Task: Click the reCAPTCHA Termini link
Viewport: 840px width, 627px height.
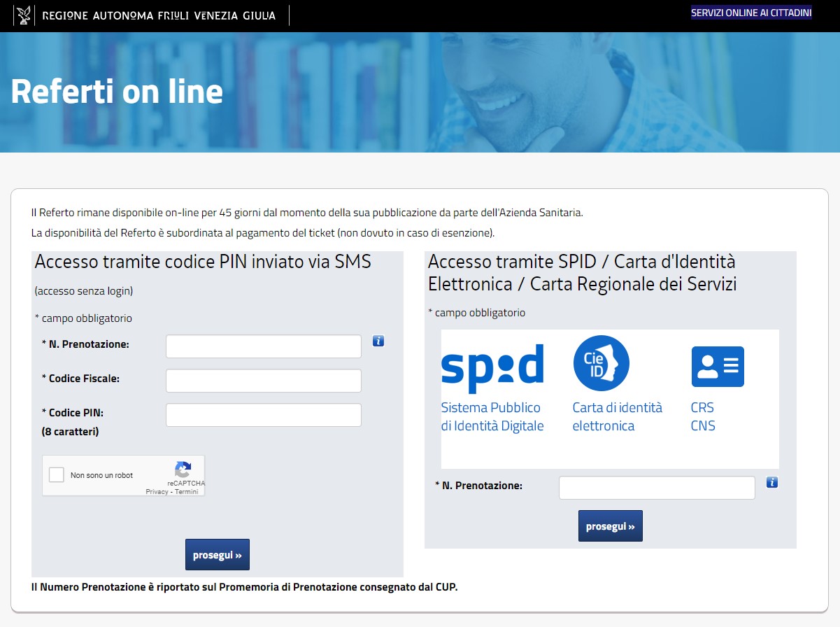Action: click(187, 492)
